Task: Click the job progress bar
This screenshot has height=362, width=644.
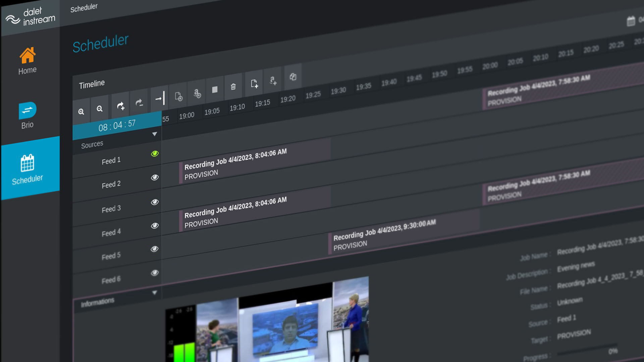Action: tap(587, 349)
